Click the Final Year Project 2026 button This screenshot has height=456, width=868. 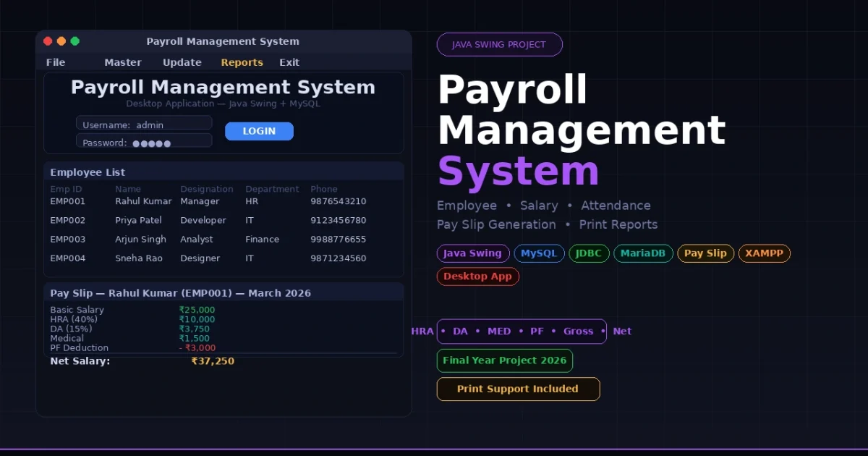[504, 360]
